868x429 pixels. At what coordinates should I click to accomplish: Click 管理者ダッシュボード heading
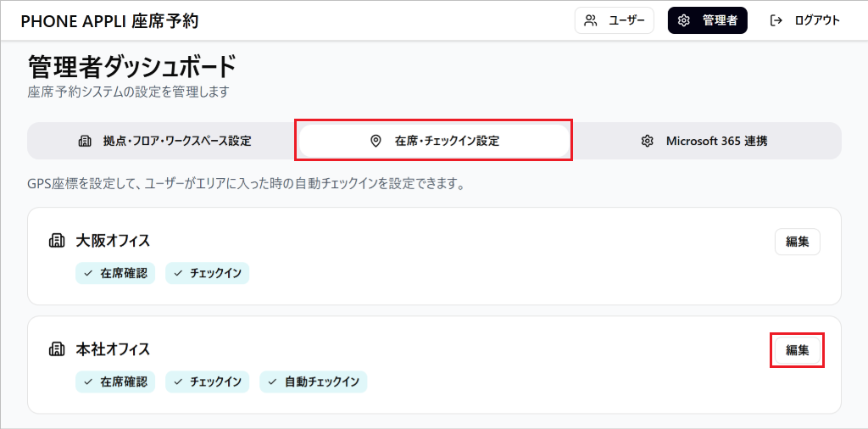tap(131, 67)
